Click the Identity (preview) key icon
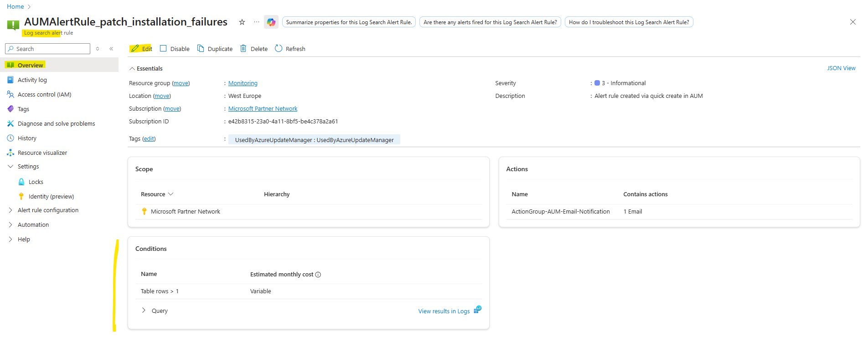This screenshot has width=868, height=357. coord(21,196)
